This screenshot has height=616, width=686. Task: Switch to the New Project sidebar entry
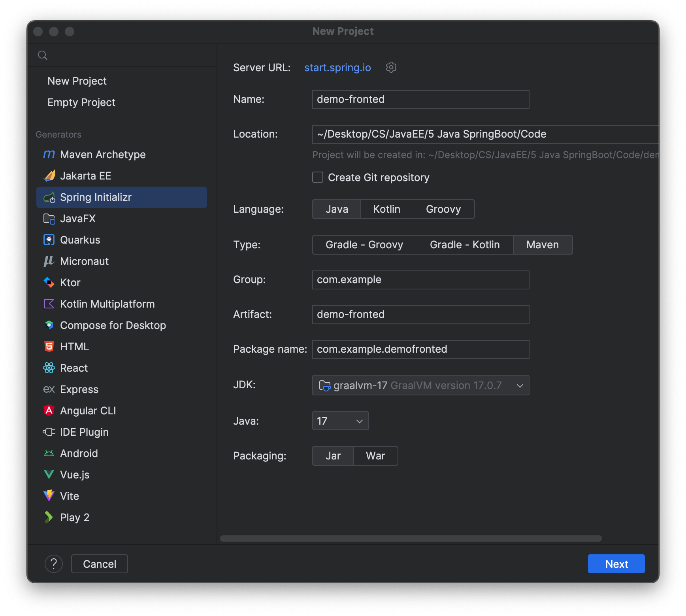coord(77,81)
